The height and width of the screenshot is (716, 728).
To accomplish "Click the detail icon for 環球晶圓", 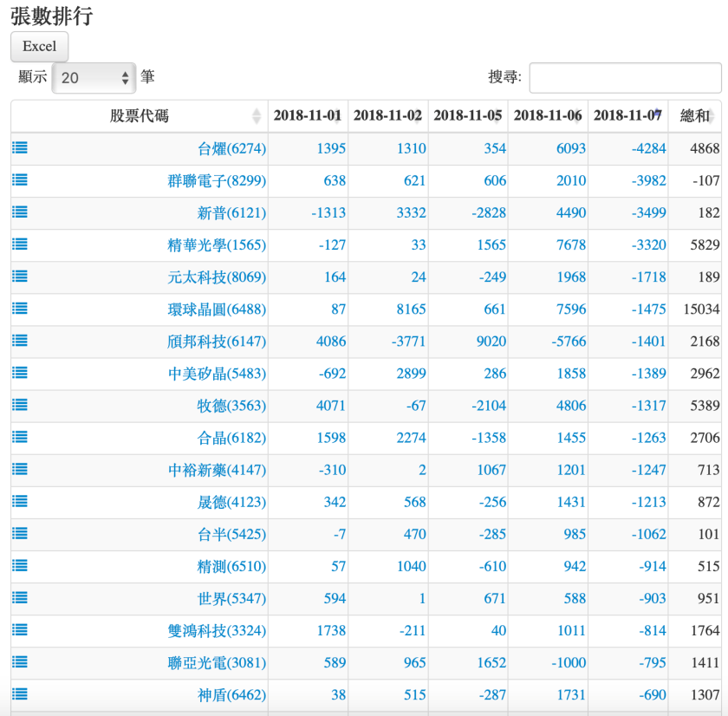I will (18, 309).
